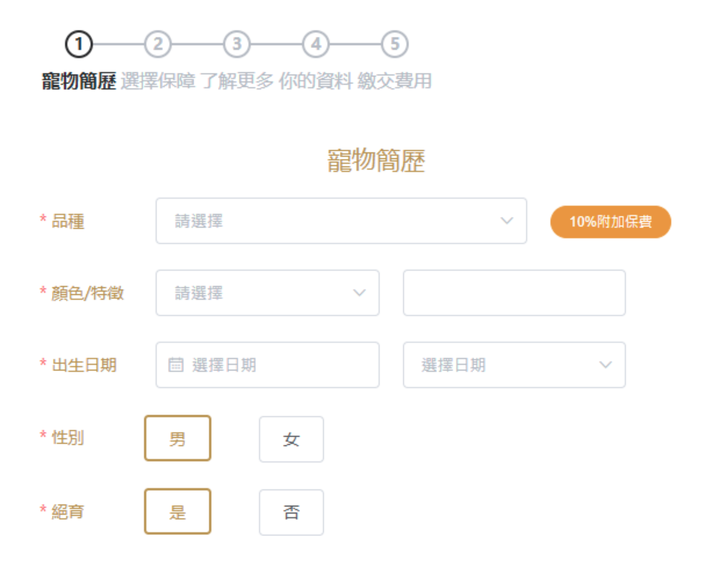Click 10%附加保費 orange button
720x588 pixels.
pyautogui.click(x=611, y=222)
